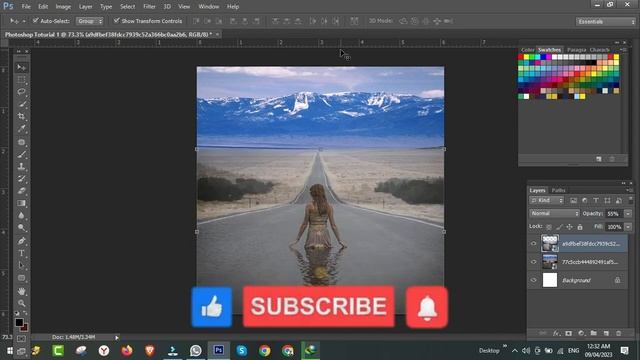Select the Hand tool
Viewport: 640px width, 360px height.
pyautogui.click(x=22, y=291)
